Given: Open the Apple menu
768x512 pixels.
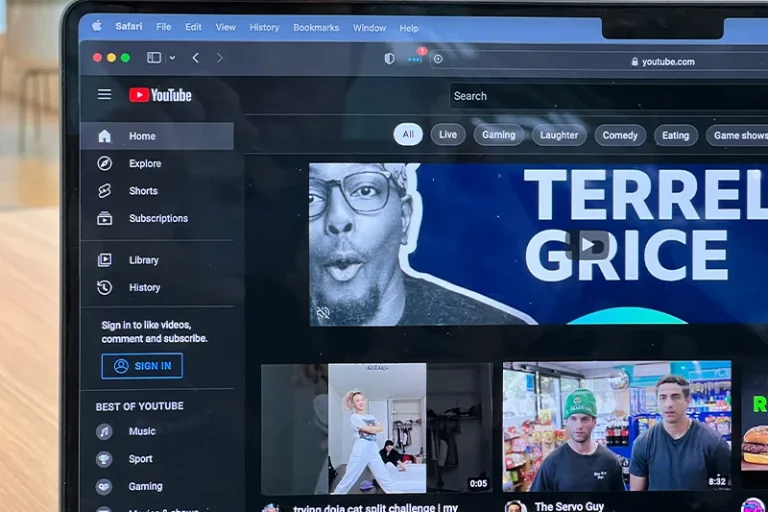Looking at the screenshot, I should click(97, 25).
